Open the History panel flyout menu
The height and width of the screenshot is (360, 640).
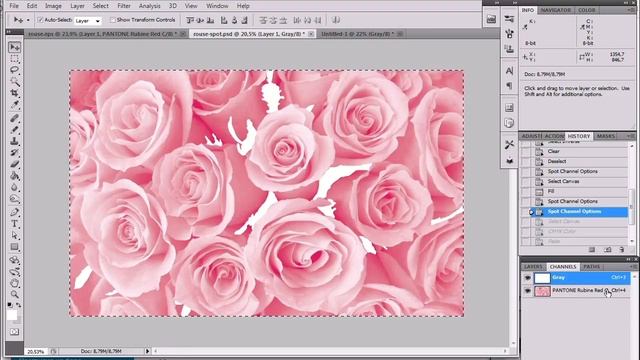(x=631, y=136)
